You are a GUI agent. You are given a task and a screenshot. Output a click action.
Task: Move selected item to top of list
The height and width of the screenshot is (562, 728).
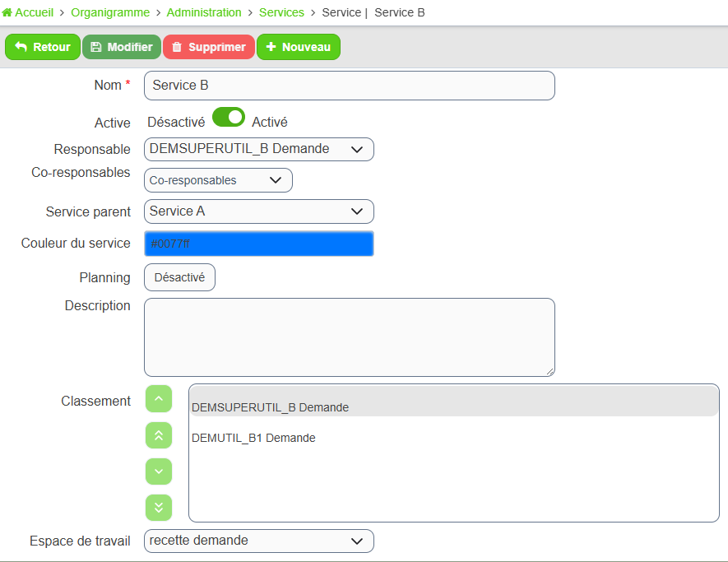(x=159, y=435)
